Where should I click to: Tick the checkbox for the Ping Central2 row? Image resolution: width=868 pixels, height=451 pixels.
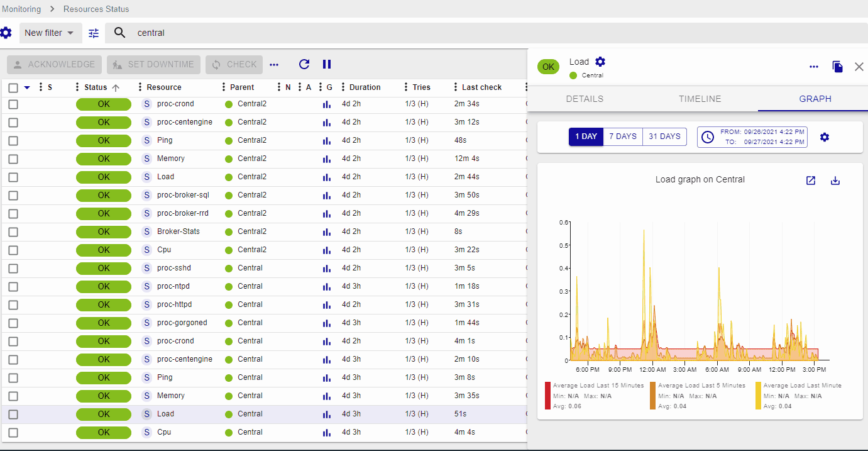tap(13, 140)
